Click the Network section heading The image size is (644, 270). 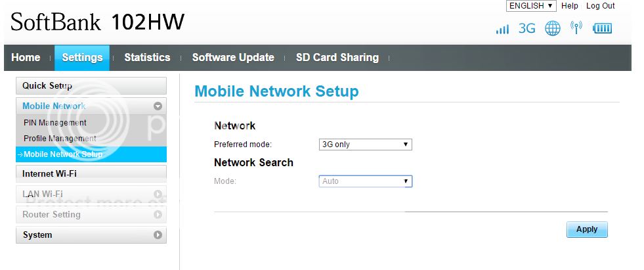click(x=235, y=125)
